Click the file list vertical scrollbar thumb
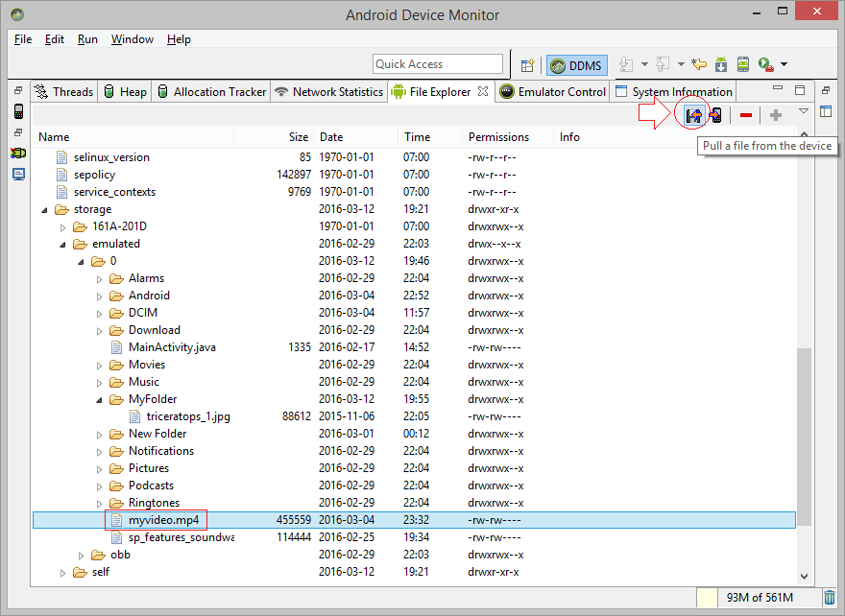The height and width of the screenshot is (616, 845). 804,437
